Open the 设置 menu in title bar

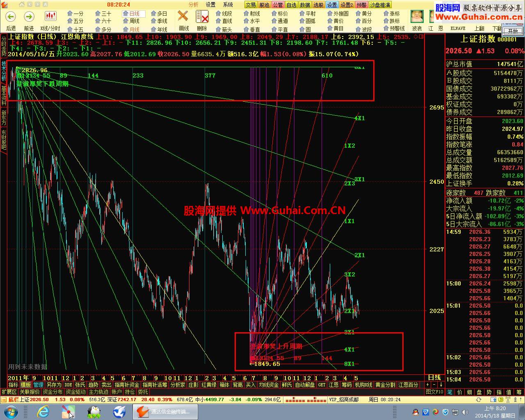click(211, 5)
